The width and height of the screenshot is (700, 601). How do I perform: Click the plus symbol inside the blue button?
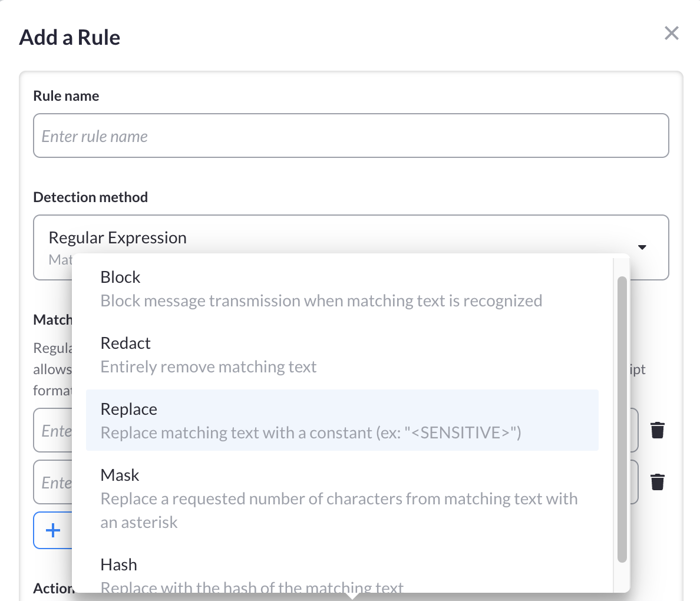[x=52, y=530]
